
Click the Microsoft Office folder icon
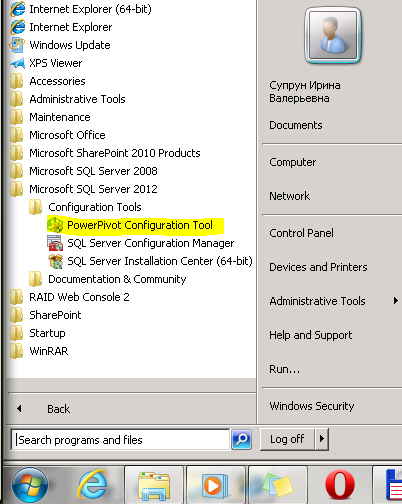point(16,135)
